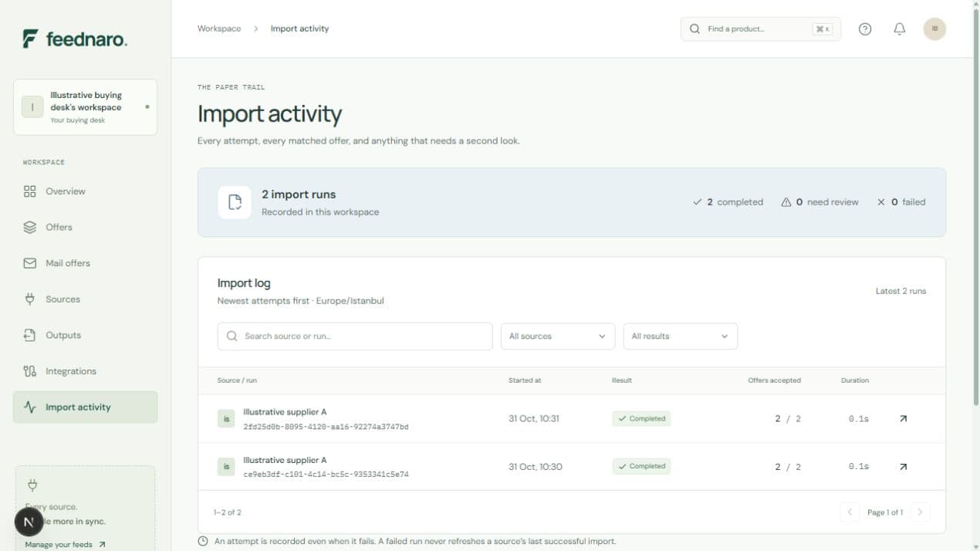Image resolution: width=980 pixels, height=551 pixels.
Task: Open user avatar menu
Action: [934, 29]
